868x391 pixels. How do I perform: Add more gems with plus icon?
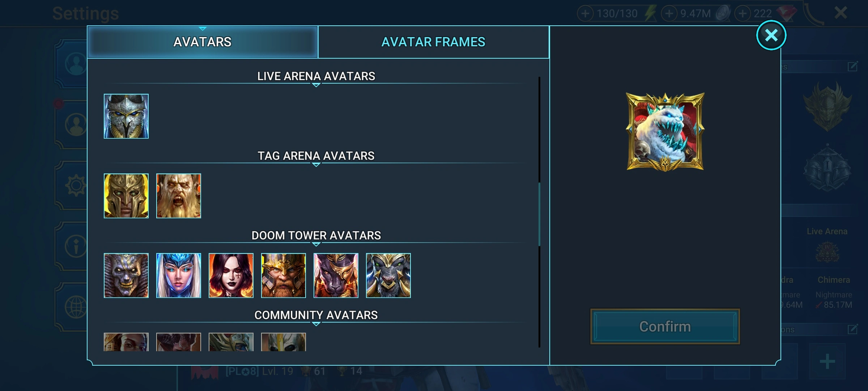pos(743,14)
